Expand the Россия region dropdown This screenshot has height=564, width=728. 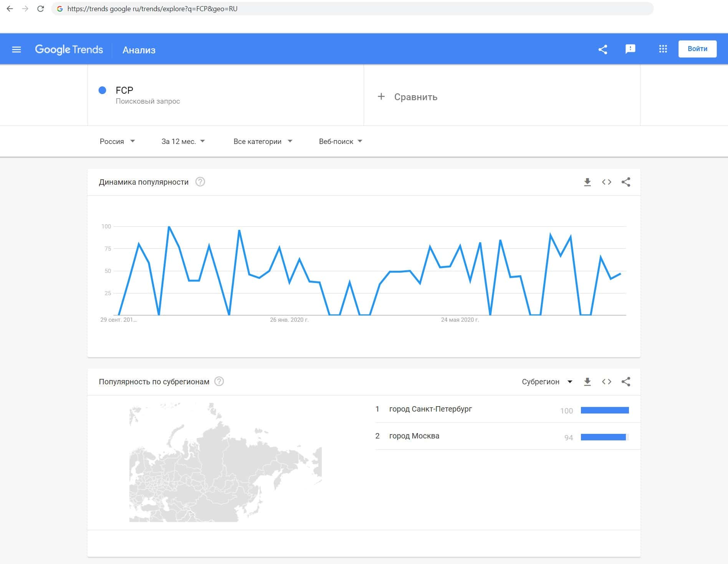[117, 141]
